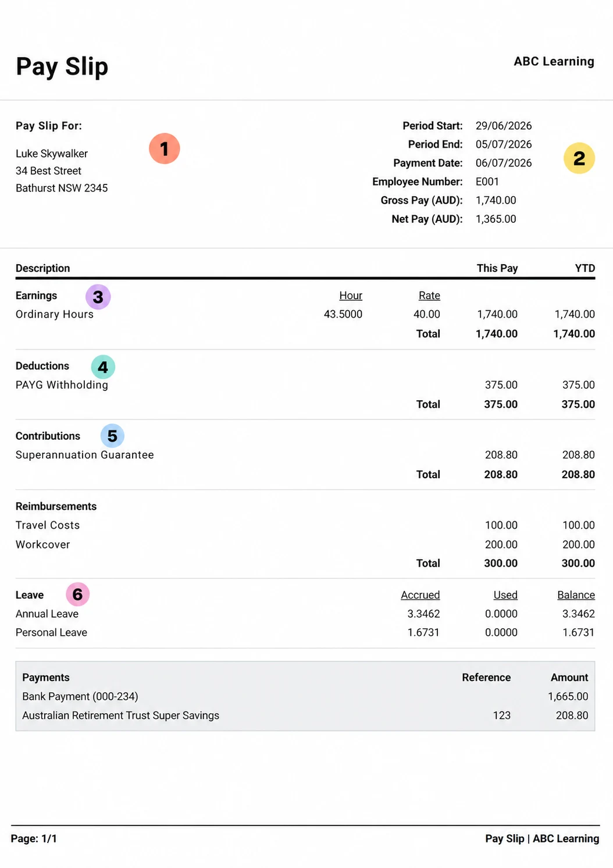Image resolution: width=613 pixels, height=868 pixels.
Task: Click the Personal Leave balance 1.6731
Action: click(x=579, y=632)
